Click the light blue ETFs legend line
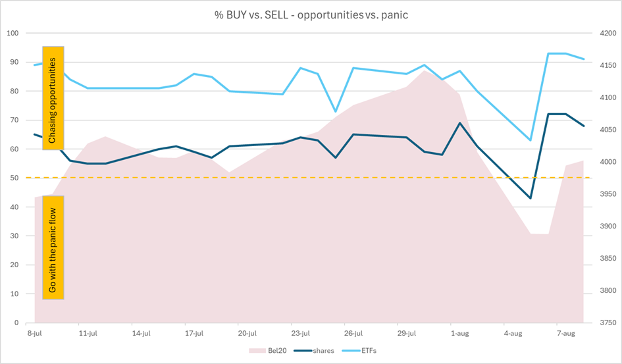 click(x=350, y=351)
